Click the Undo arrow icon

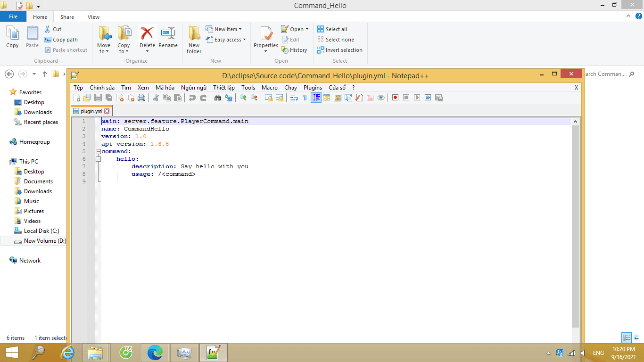[x=192, y=98]
